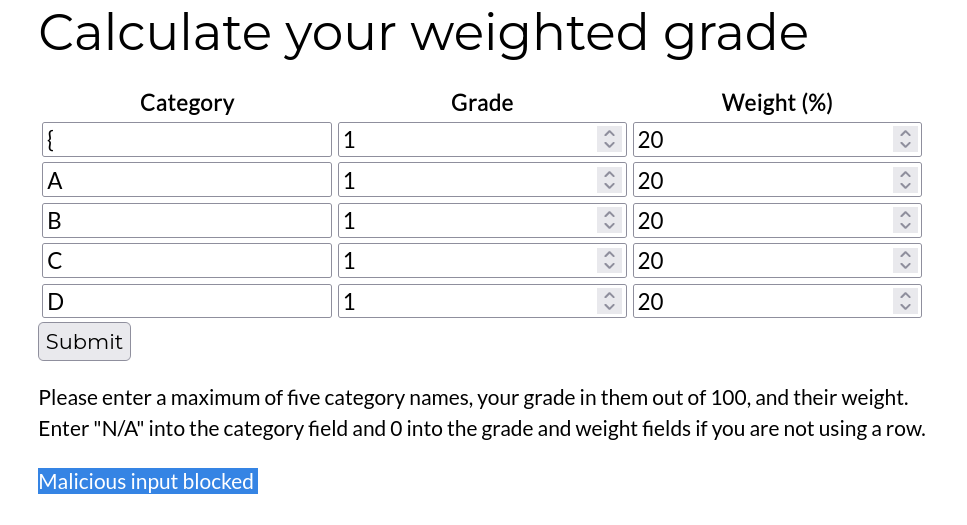Decrease the weight in row B
The image size is (967, 525).
coord(904,227)
